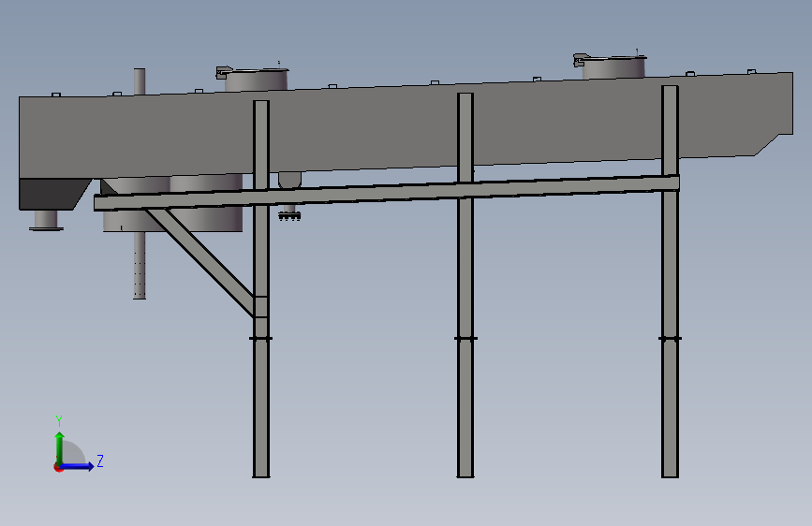Select the small bolted drain flange under trough
The height and width of the screenshot is (526, 812).
click(289, 214)
